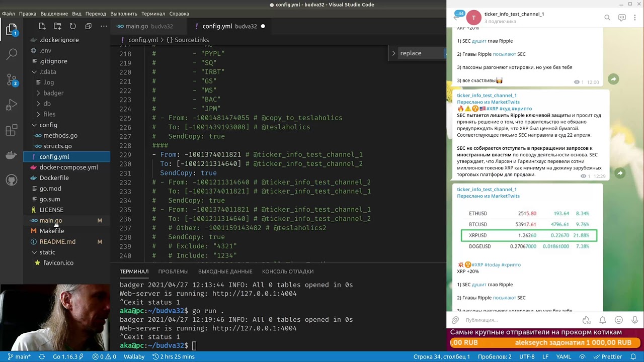The width and height of the screenshot is (644, 362).
Task: Open the Справка menu
Action: pos(179,14)
